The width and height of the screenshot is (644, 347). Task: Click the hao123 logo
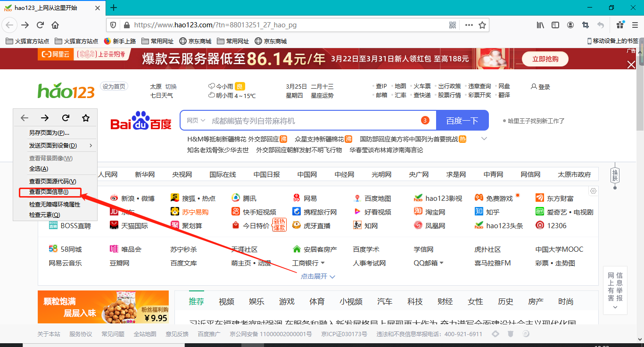66,90
